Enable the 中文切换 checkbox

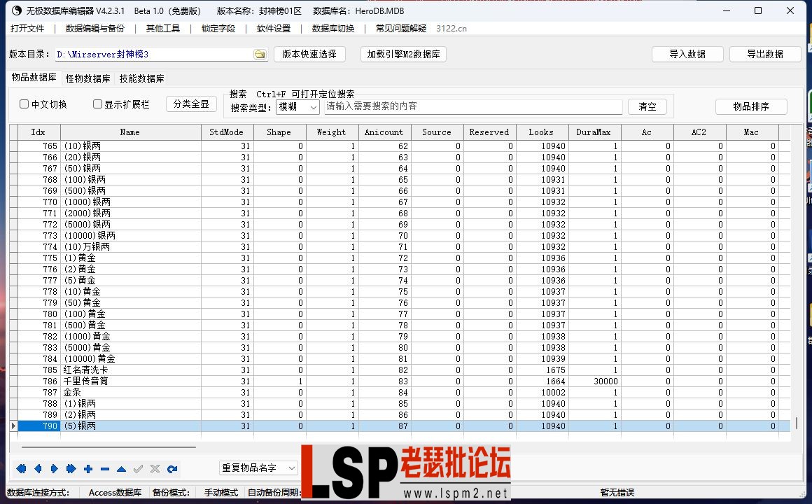click(x=24, y=104)
